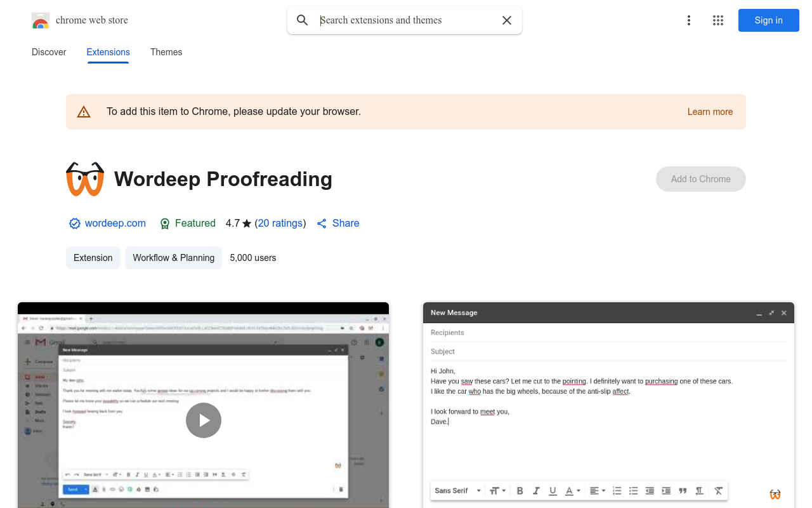The width and height of the screenshot is (812, 508).
Task: Open the New Message screenshot thumbnail
Action: coord(608,405)
